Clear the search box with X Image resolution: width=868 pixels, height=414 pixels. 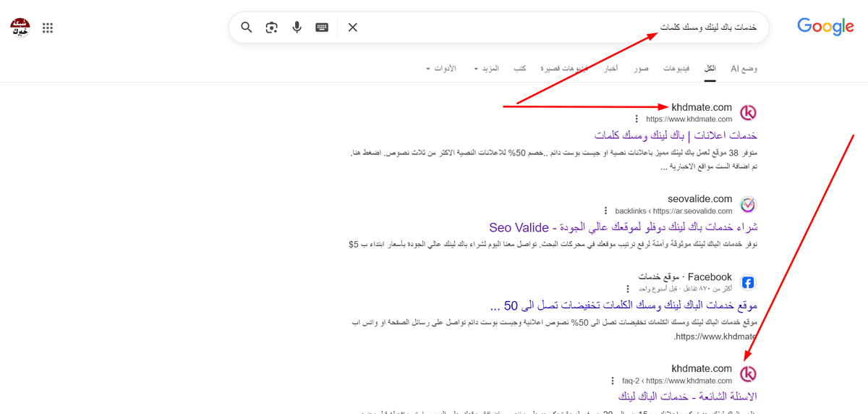pyautogui.click(x=352, y=28)
